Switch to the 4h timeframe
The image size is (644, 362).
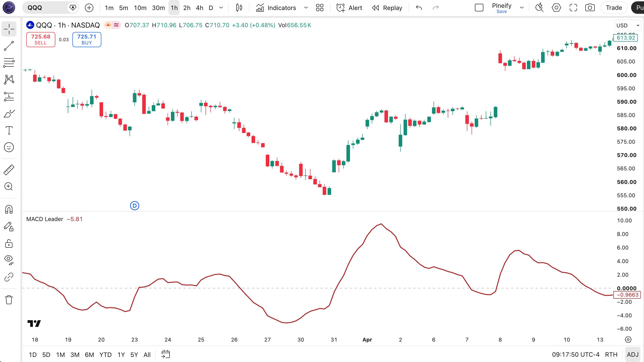click(x=200, y=8)
